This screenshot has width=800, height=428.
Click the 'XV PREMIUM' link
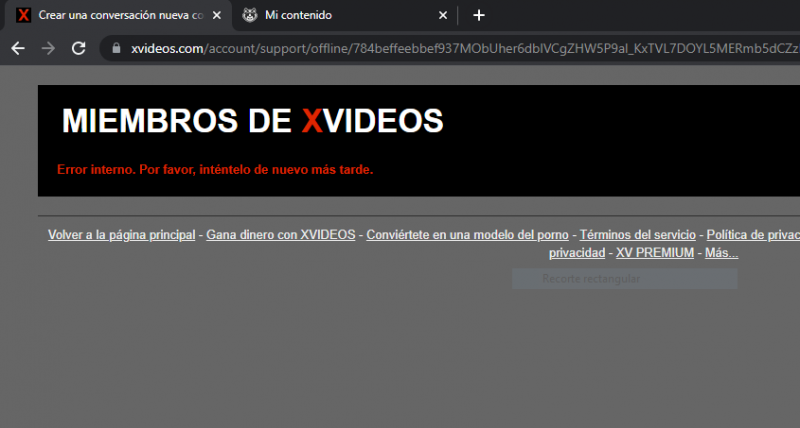click(655, 253)
